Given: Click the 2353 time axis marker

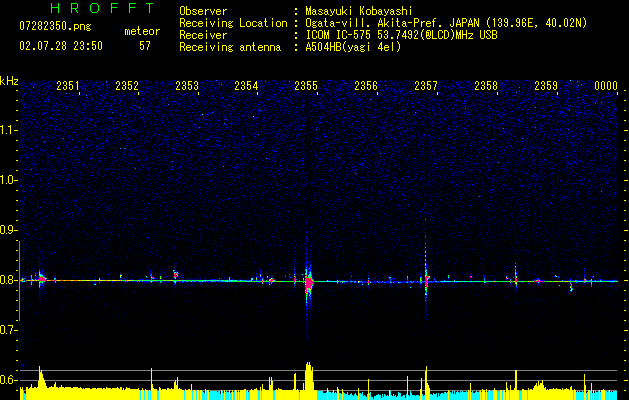Looking at the screenshot, I should pyautogui.click(x=187, y=86).
